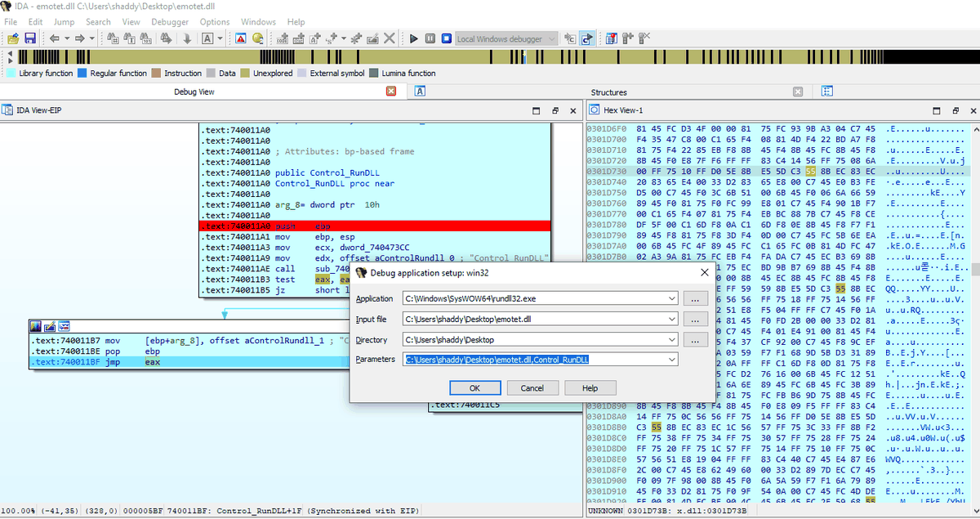Viewport: 980px width, 519px height.
Task: Open the back-arrow history dropdown
Action: point(66,38)
